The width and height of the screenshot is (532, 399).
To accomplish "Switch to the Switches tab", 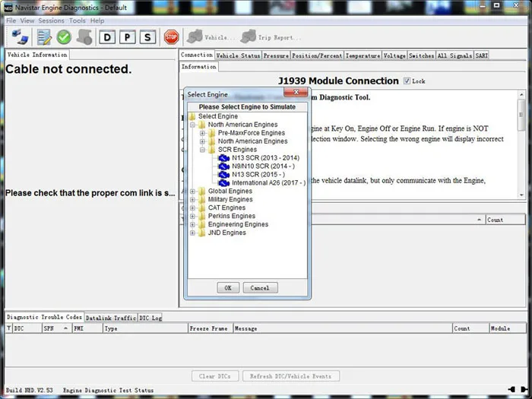I will [x=421, y=55].
